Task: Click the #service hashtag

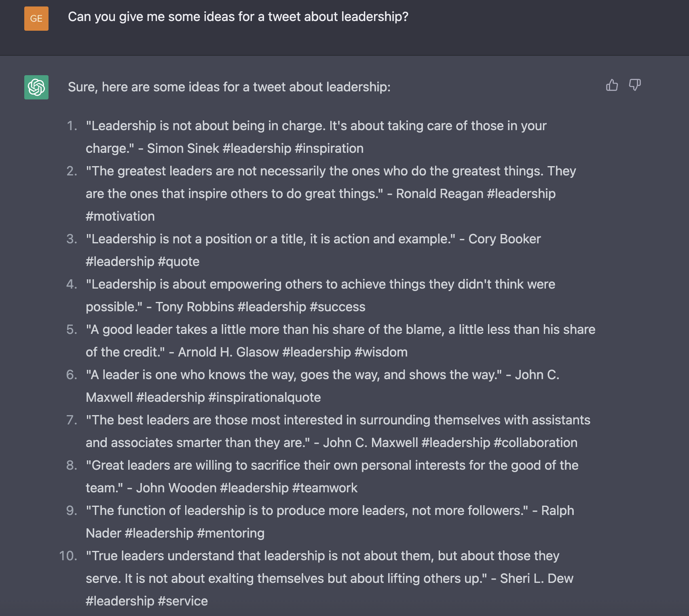Action: (x=182, y=601)
